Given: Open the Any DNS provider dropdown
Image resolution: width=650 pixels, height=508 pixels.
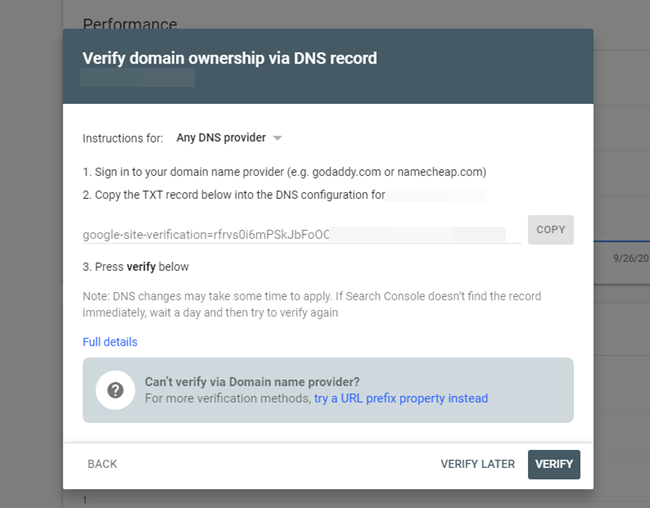Looking at the screenshot, I should click(x=221, y=138).
